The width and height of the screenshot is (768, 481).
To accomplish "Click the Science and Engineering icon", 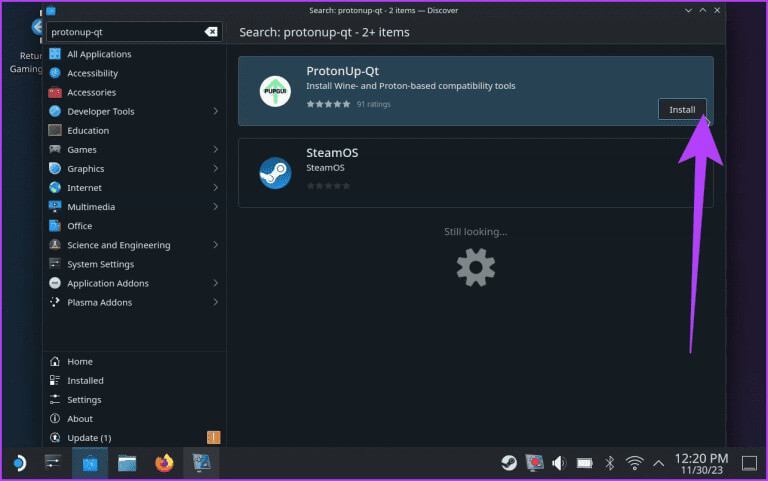I will tap(55, 245).
